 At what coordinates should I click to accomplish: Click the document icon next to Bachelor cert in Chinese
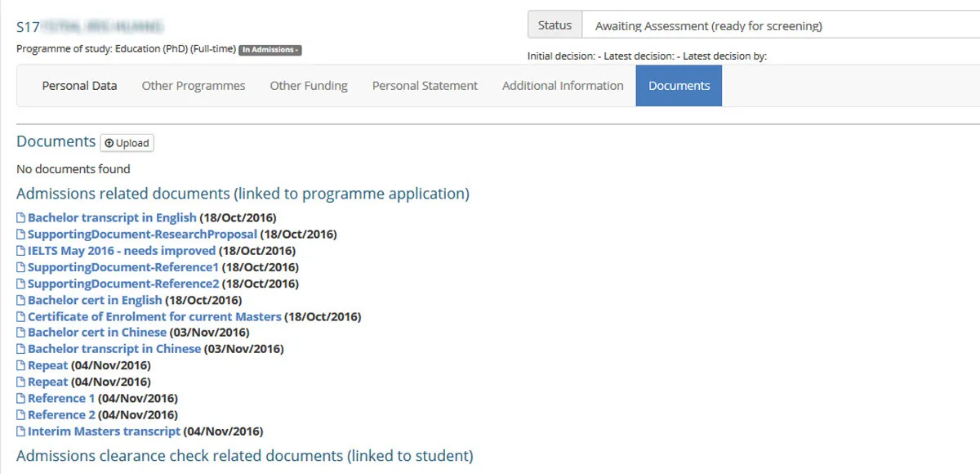click(x=20, y=332)
